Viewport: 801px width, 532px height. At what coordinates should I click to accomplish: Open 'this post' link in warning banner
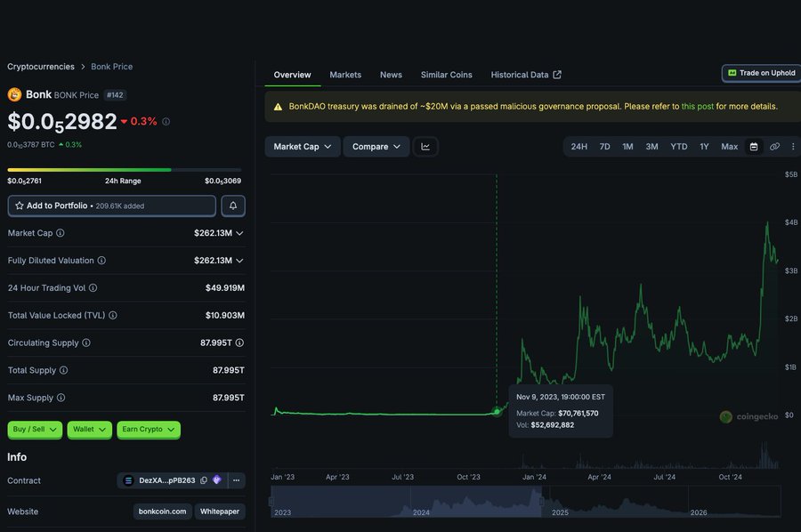coord(697,106)
